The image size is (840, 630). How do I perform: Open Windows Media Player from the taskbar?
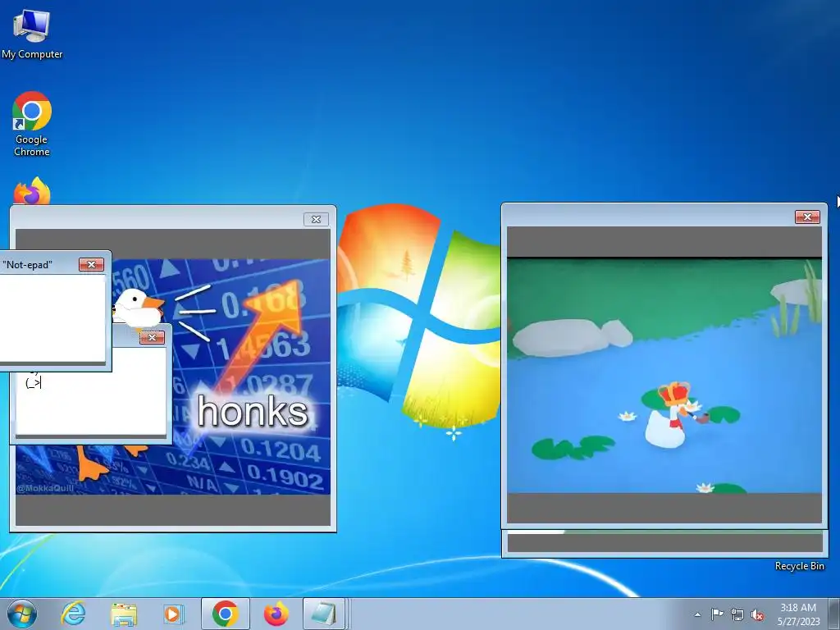[x=174, y=614]
